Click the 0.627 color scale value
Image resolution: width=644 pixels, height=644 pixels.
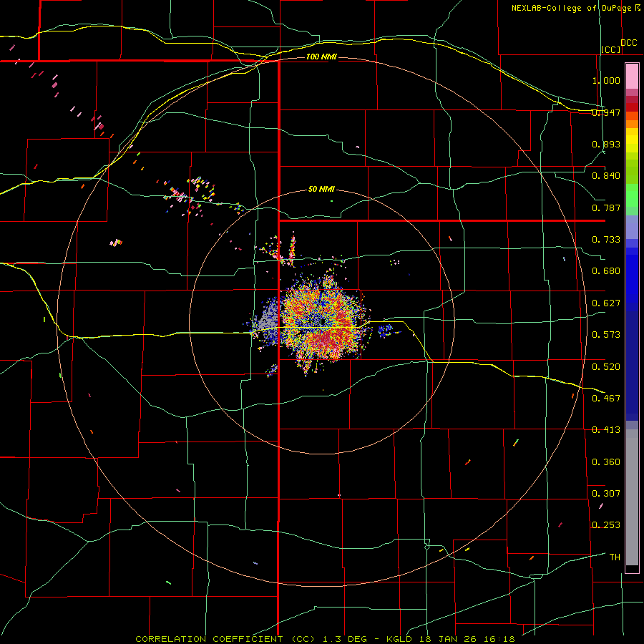click(x=606, y=303)
